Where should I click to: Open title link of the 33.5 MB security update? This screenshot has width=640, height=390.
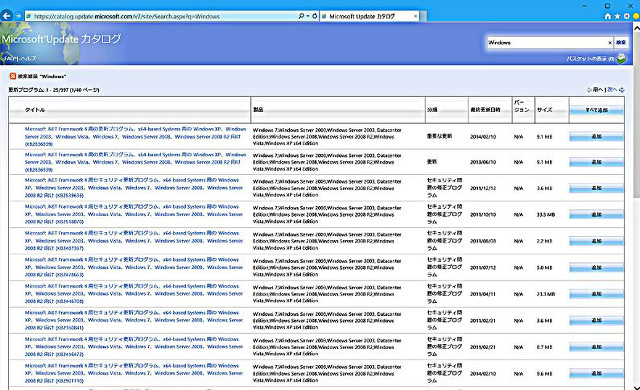click(x=133, y=215)
